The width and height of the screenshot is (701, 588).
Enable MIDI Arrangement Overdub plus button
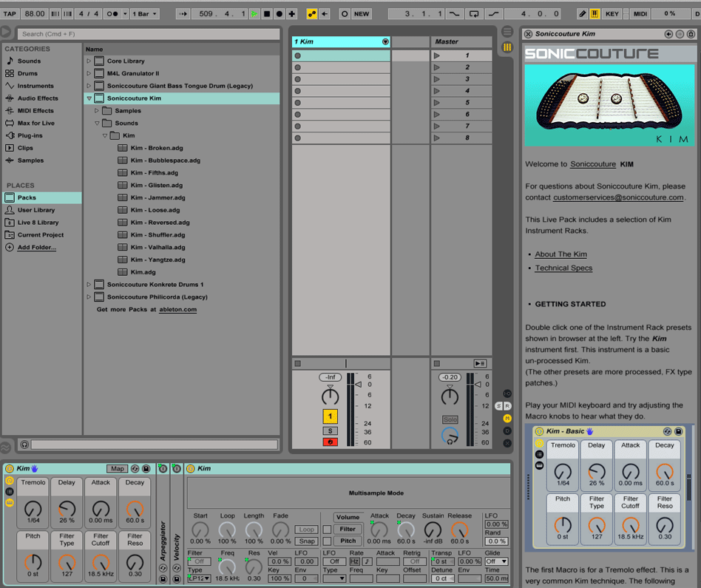pyautogui.click(x=292, y=14)
